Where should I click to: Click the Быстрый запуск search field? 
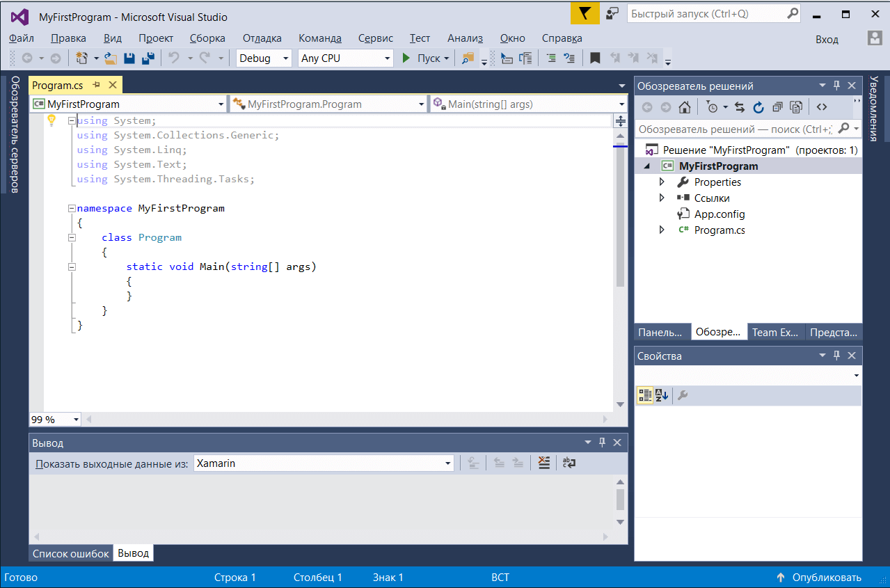[x=714, y=13]
